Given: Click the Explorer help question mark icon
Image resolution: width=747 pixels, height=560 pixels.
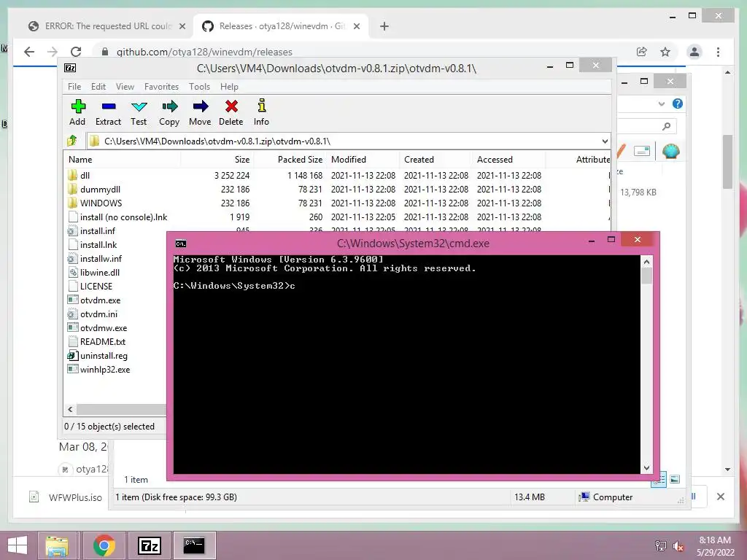Looking at the screenshot, I should pyautogui.click(x=678, y=104).
